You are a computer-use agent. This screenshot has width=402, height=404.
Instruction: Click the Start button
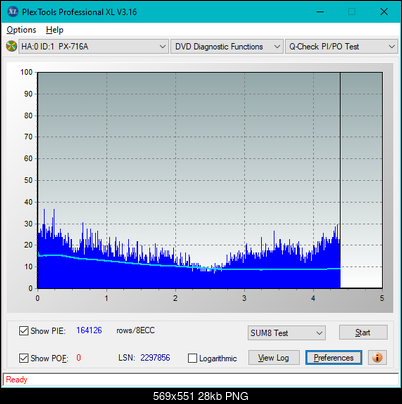point(363,332)
